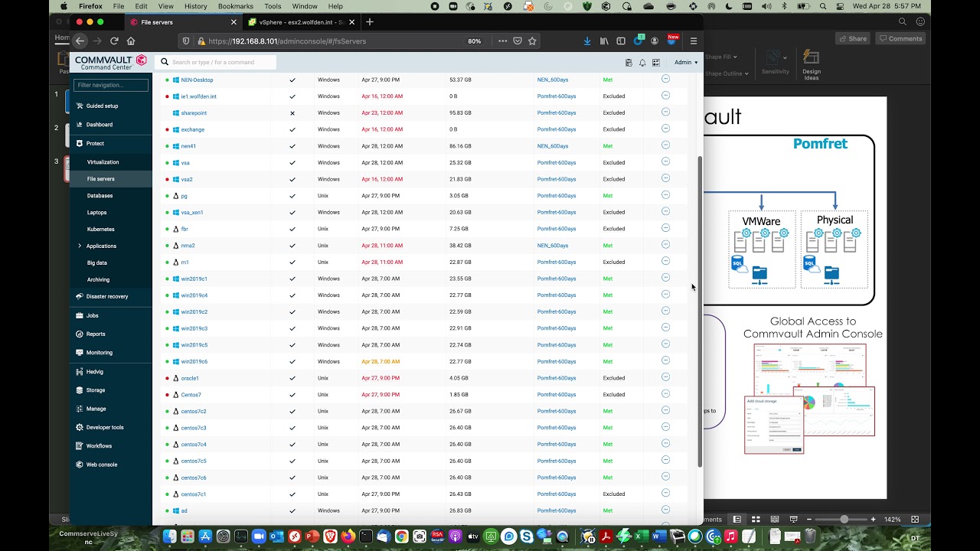Open the Virtualization page

click(x=103, y=162)
